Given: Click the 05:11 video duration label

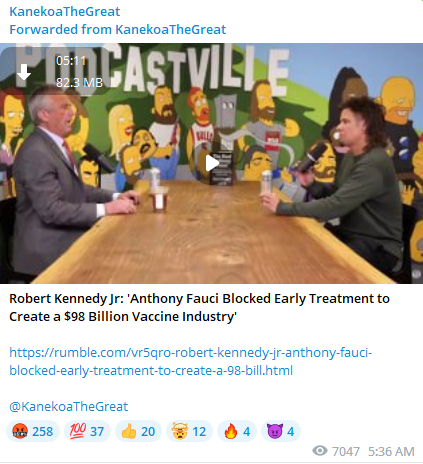Looking at the screenshot, I should point(71,61).
